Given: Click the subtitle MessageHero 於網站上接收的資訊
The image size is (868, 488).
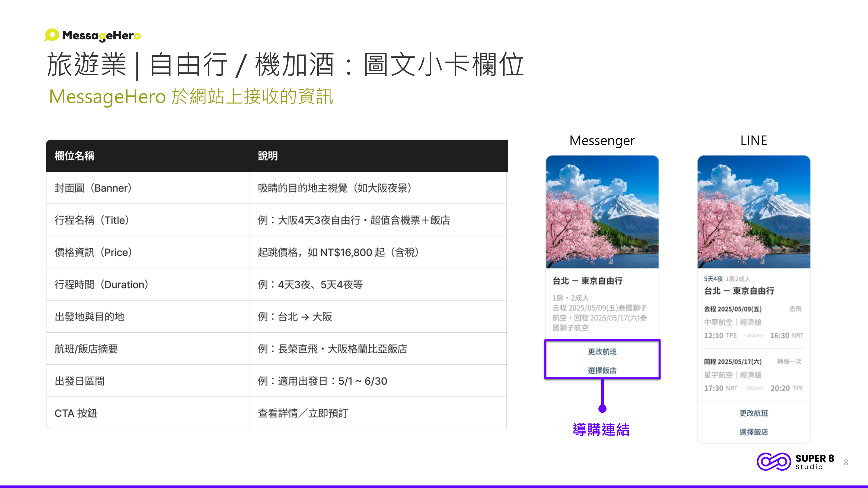Looking at the screenshot, I should click(x=192, y=97).
